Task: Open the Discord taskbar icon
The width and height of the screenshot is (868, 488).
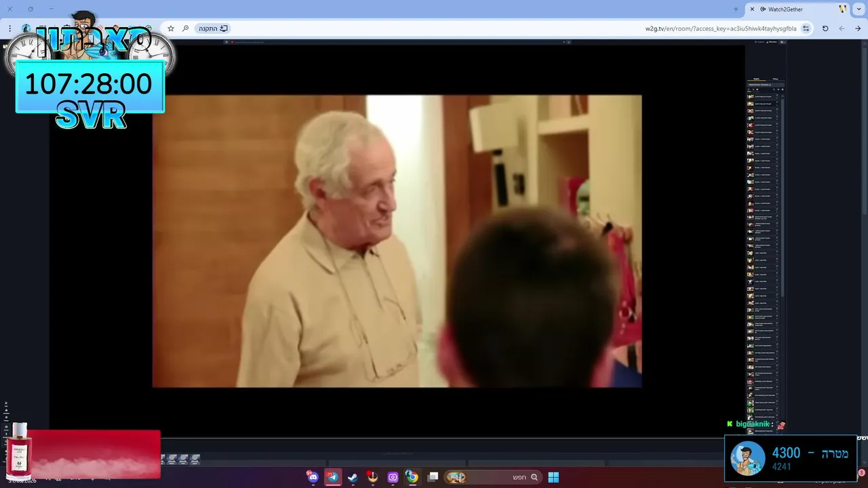Action: [313, 477]
